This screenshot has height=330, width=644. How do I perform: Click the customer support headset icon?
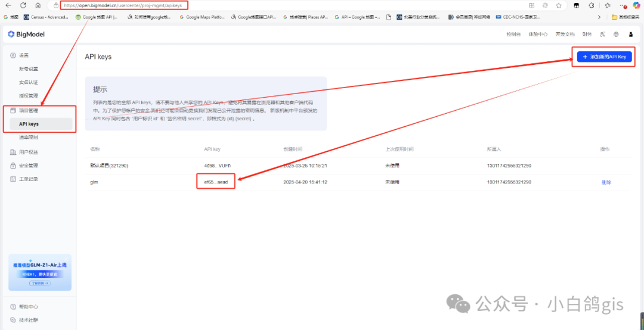(x=602, y=35)
